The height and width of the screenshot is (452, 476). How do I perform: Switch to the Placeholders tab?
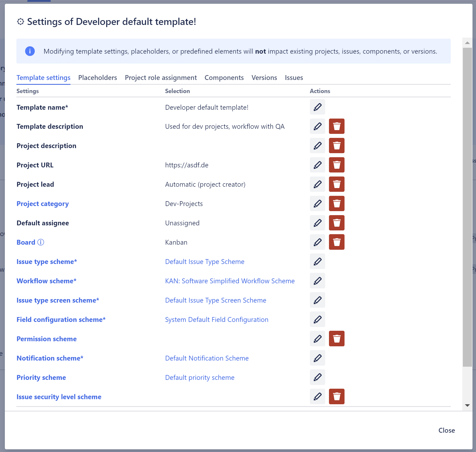(x=97, y=78)
